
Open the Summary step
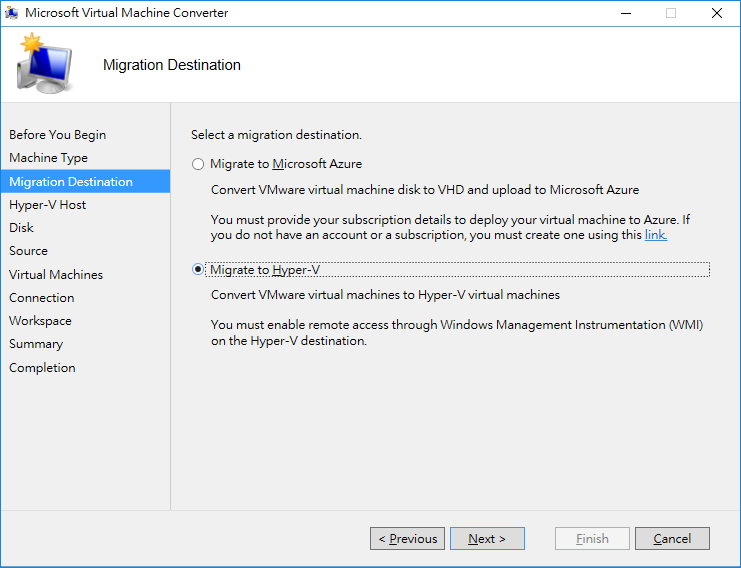pos(36,344)
